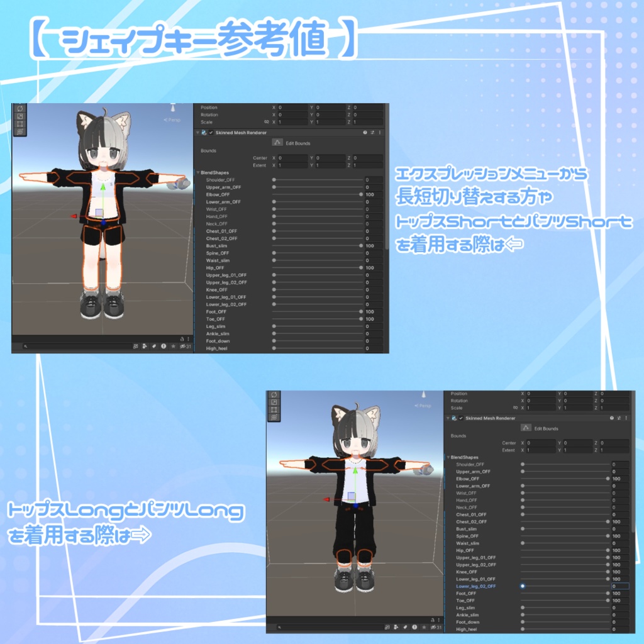Select the orbit tool in the scene view toolbar

click(19, 109)
